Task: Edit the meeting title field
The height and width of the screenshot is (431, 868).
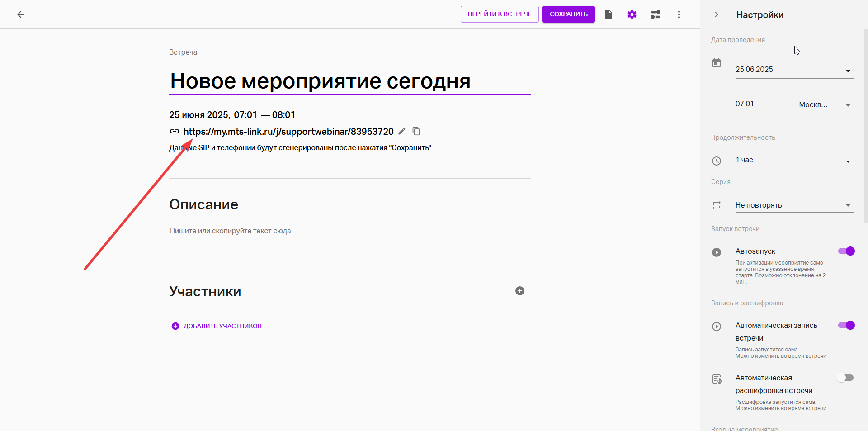Action: pos(349,81)
